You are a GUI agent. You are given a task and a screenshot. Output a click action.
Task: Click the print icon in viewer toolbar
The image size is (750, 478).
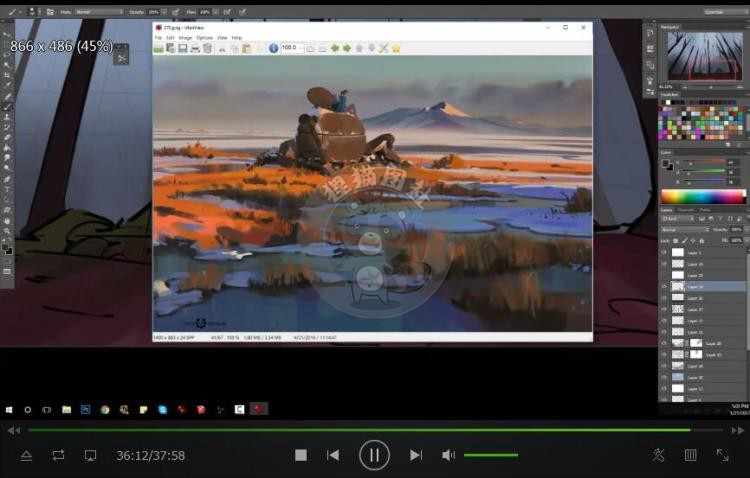coord(195,48)
